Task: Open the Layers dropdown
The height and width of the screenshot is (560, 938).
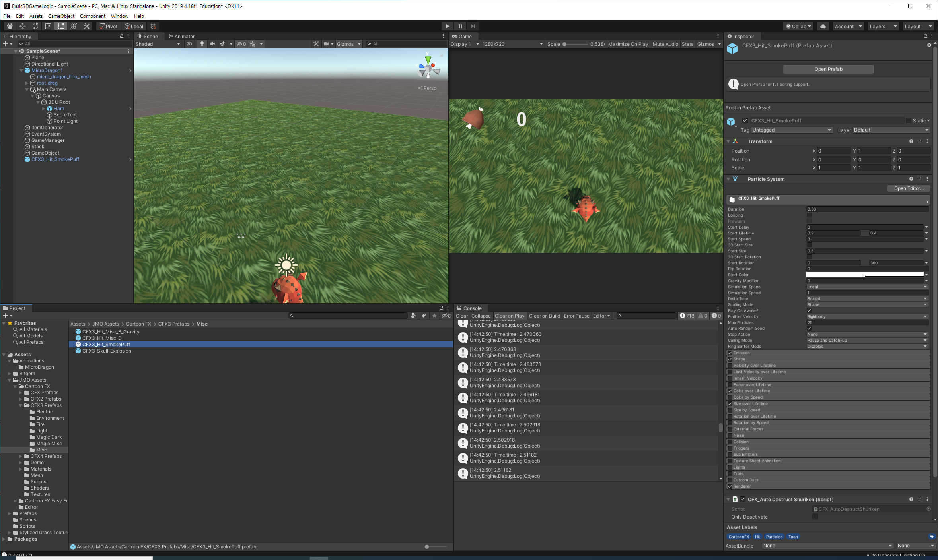Action: point(883,26)
